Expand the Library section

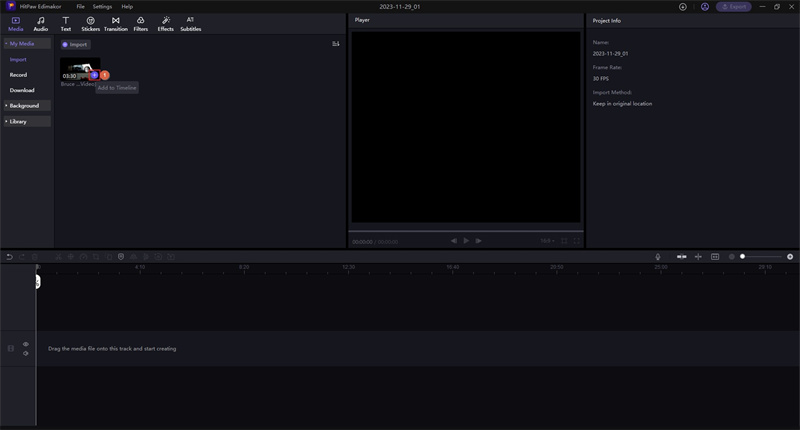click(28, 121)
